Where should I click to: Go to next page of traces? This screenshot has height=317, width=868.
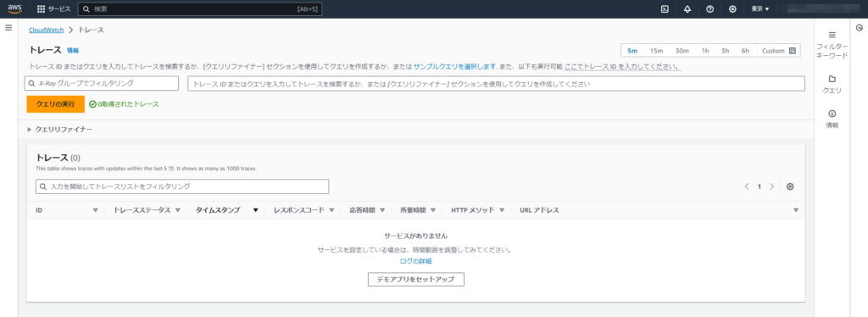point(771,186)
